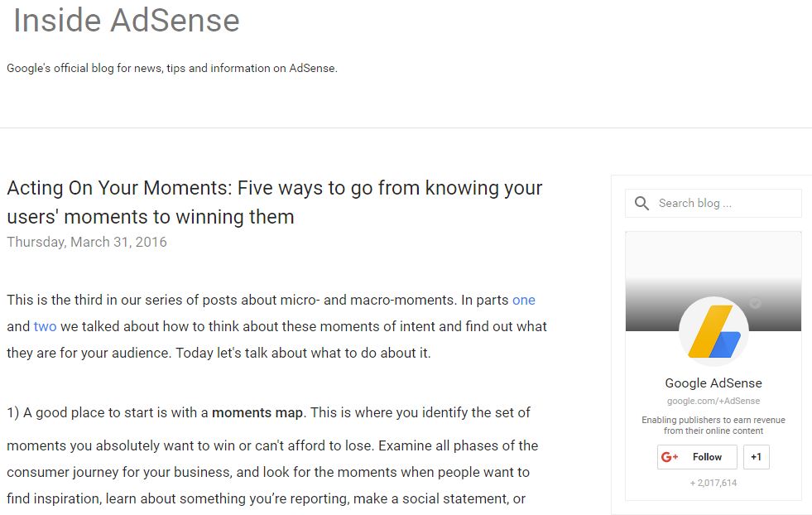Click the verified checkmark badge
Viewport: 812px width, 515px height.
tap(755, 304)
